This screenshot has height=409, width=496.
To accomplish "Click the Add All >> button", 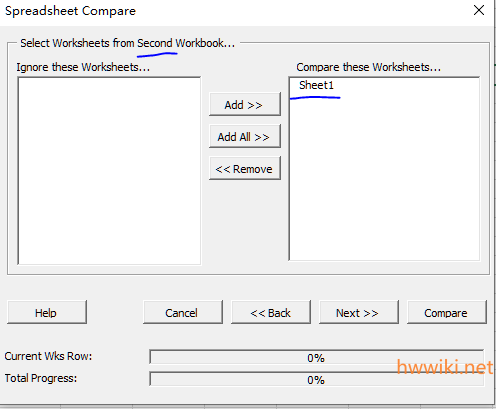I will (245, 137).
